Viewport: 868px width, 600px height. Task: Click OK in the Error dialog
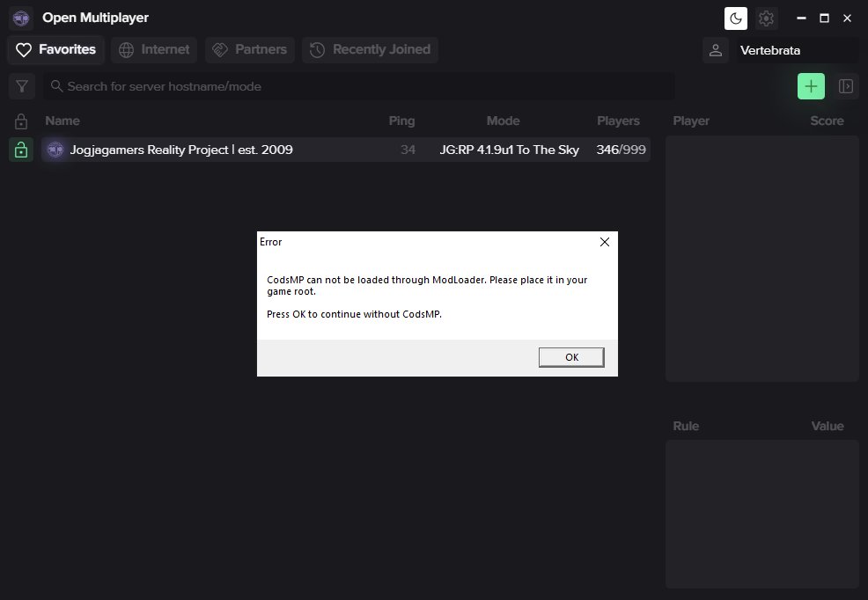click(x=571, y=357)
